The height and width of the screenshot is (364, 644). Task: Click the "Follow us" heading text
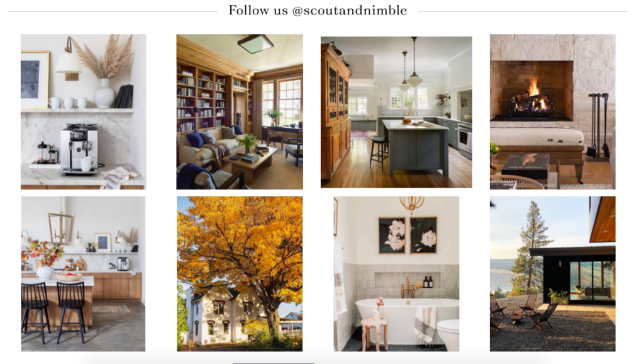click(x=258, y=10)
